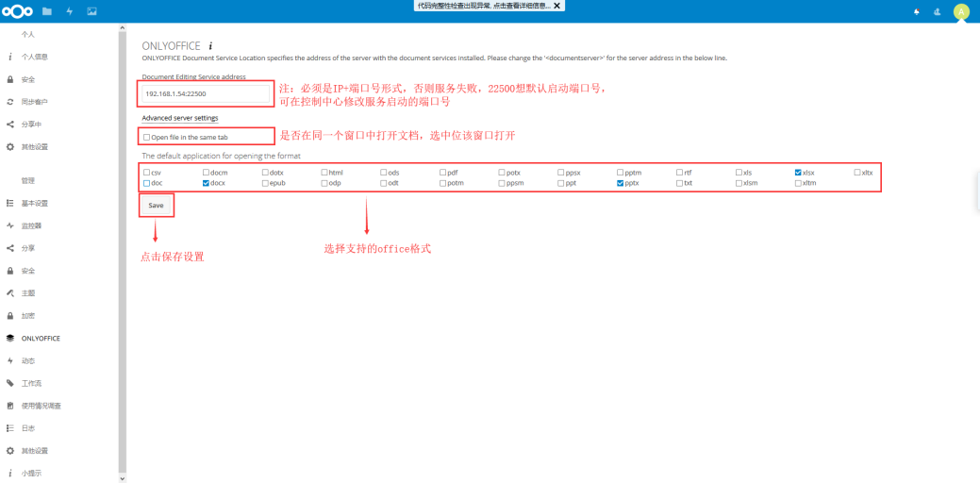Check the doc format checkbox

[146, 184]
